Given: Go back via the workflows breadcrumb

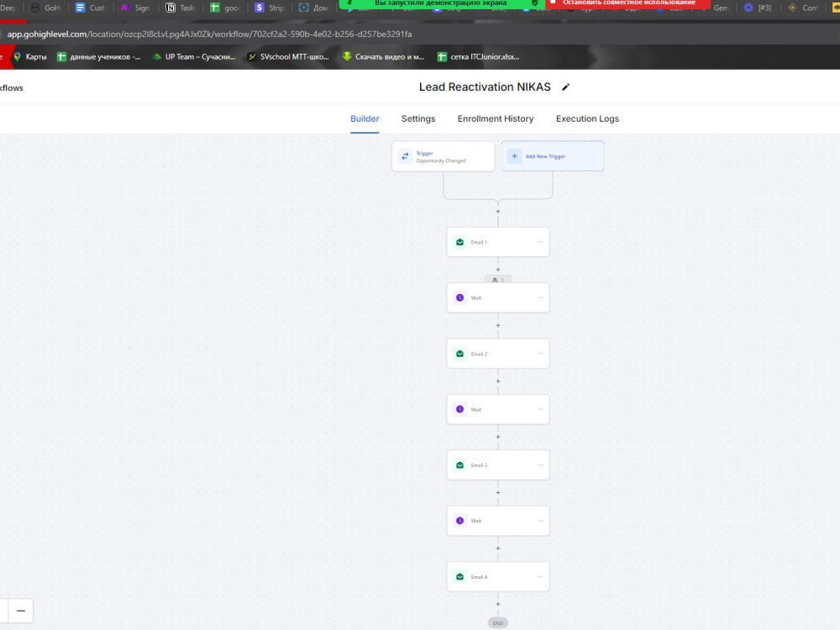Looking at the screenshot, I should 11,88.
